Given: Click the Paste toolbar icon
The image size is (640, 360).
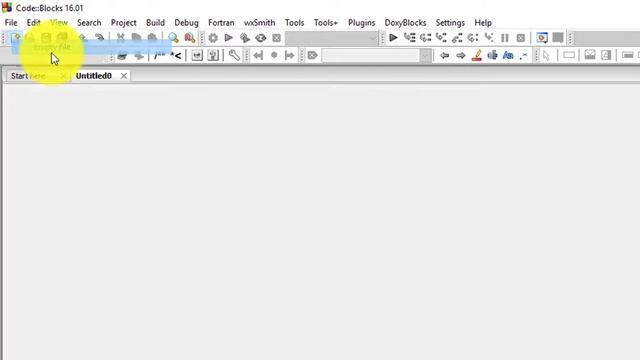Looking at the screenshot, I should point(152,38).
